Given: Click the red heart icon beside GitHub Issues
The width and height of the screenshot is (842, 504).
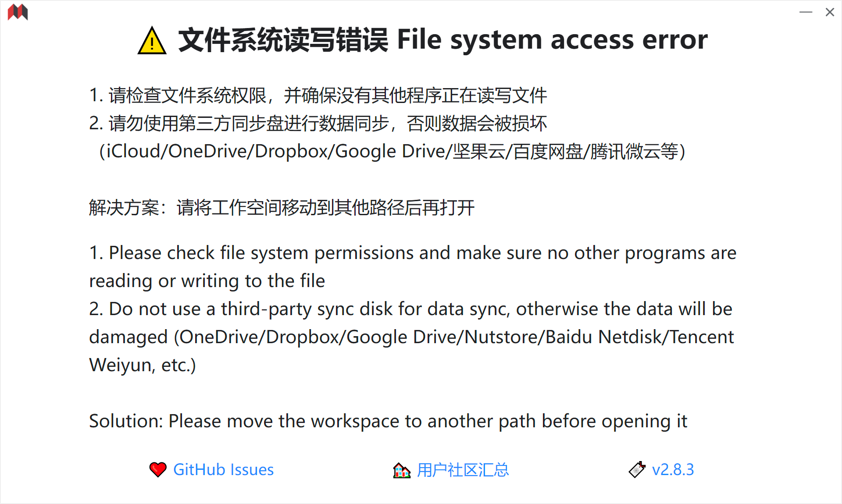Looking at the screenshot, I should pyautogui.click(x=157, y=470).
